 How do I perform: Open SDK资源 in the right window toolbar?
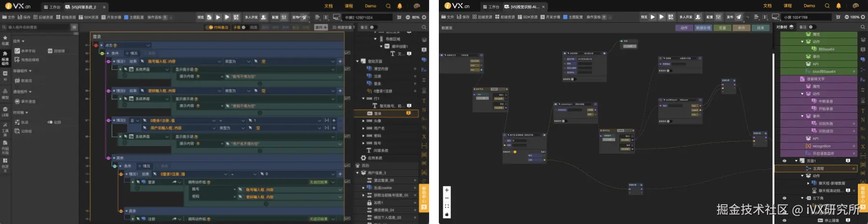pos(528,17)
